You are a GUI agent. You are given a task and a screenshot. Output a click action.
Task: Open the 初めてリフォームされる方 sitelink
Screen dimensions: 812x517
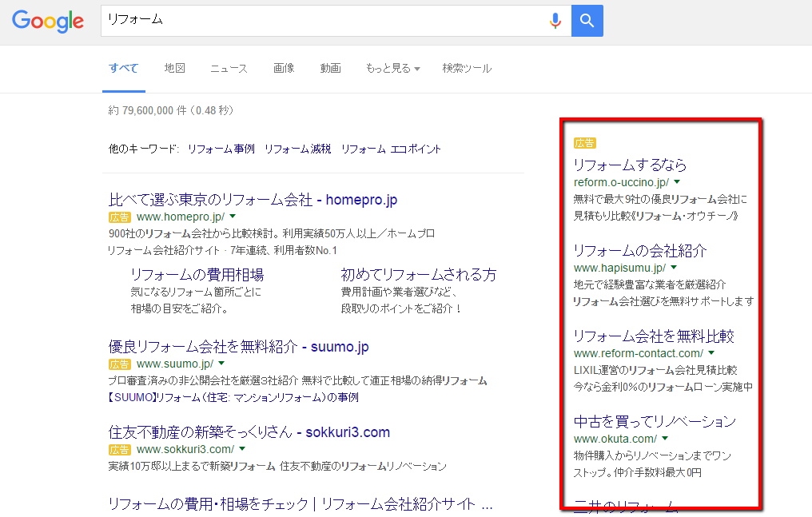(418, 275)
